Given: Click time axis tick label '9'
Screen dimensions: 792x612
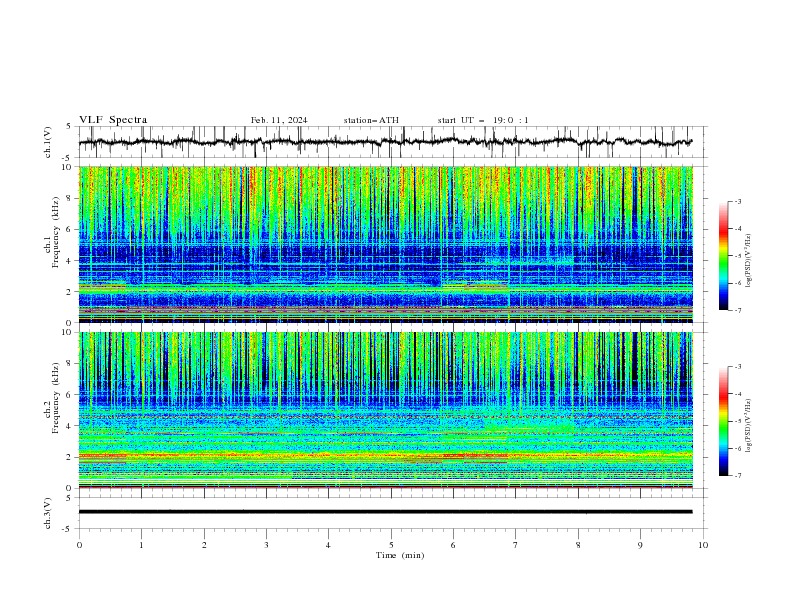Looking at the screenshot, I should point(640,545).
